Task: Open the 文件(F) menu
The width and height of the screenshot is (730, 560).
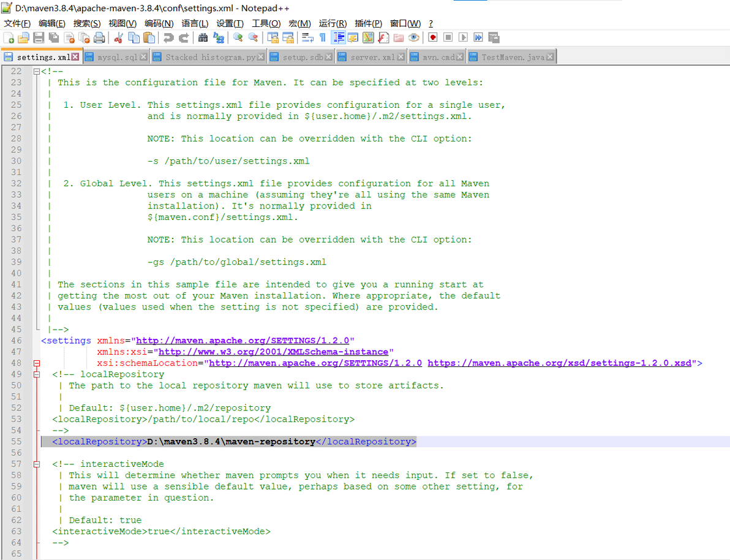Action: coord(17,23)
